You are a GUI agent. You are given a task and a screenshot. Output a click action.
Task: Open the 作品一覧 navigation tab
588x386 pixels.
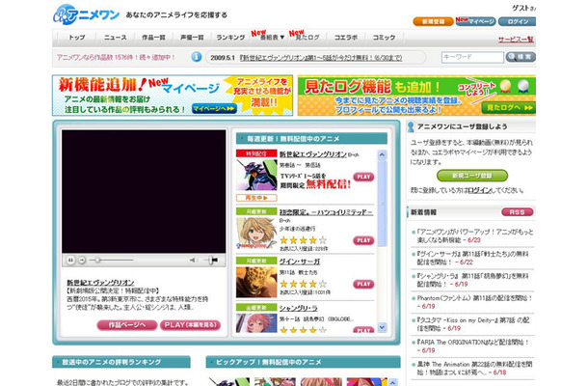click(x=153, y=38)
